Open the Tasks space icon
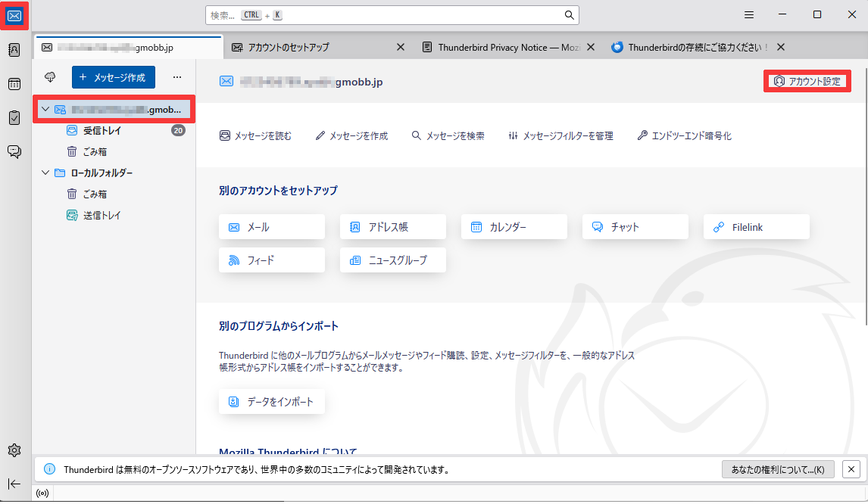 [14, 117]
